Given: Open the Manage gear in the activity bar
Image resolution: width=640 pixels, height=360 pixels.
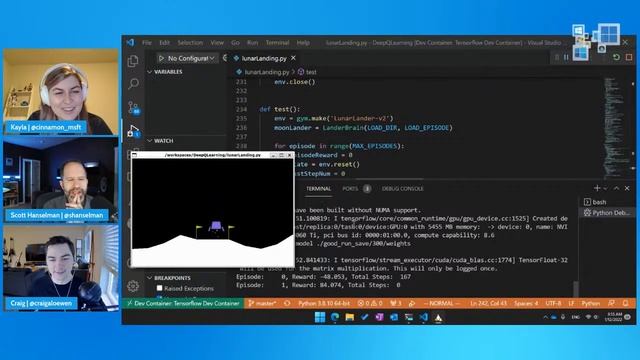Looking at the screenshot, I should [x=133, y=286].
